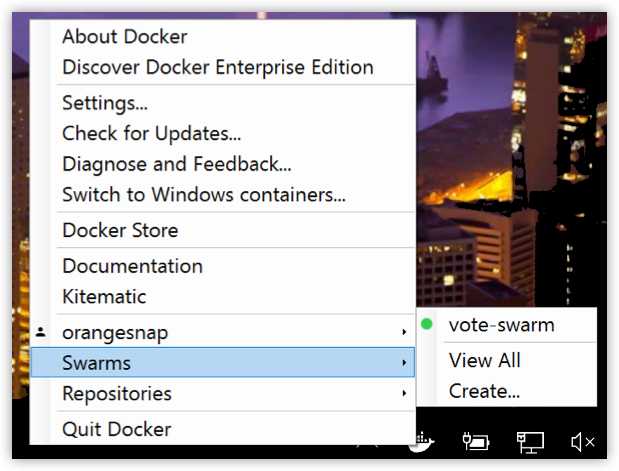619x471 pixels.
Task: Open About Docker
Action: pos(125,37)
